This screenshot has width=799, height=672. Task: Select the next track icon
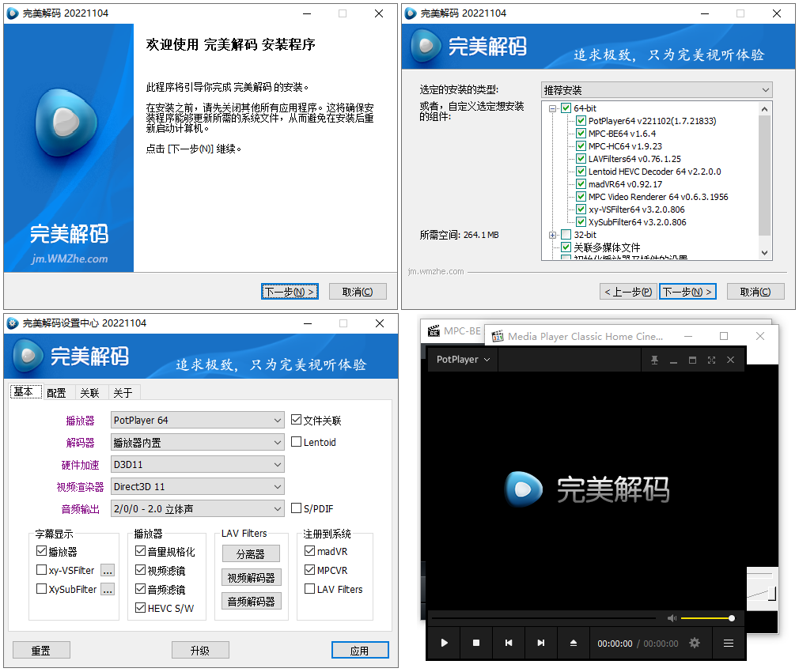(541, 643)
